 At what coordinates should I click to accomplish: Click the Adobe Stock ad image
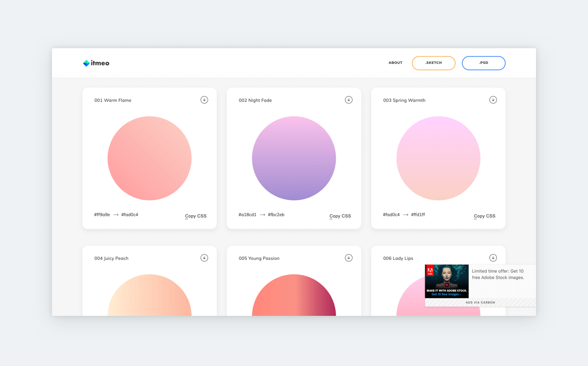point(447,281)
